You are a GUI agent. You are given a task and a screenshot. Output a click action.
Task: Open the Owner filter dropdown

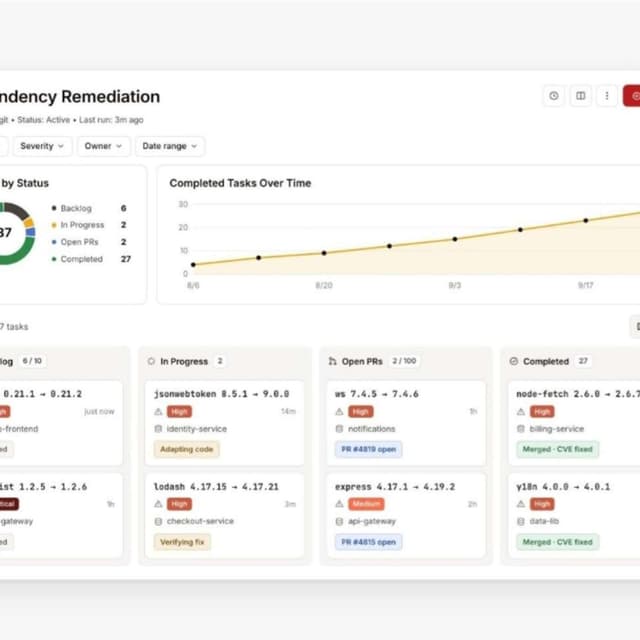coord(104,146)
